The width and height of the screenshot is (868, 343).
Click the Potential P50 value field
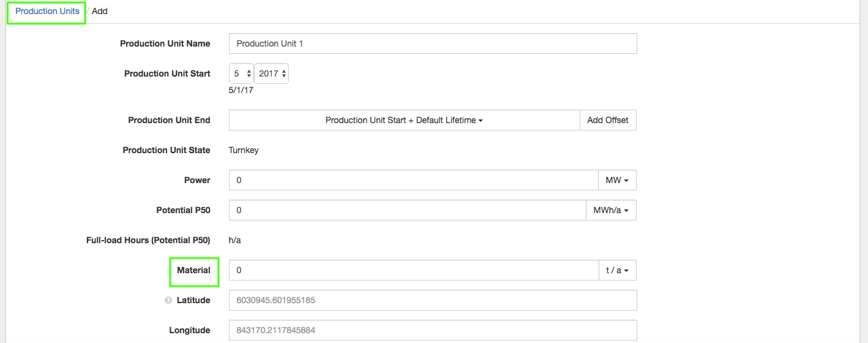[407, 210]
